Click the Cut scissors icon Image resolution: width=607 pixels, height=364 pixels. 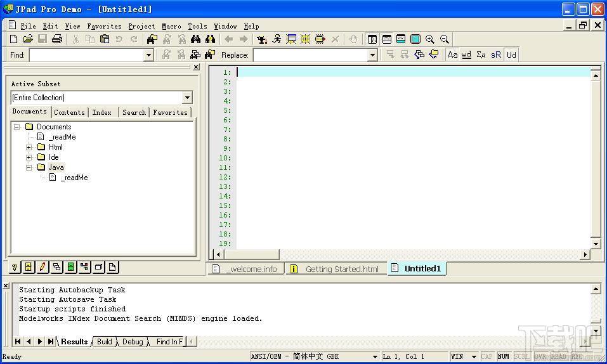pos(75,39)
